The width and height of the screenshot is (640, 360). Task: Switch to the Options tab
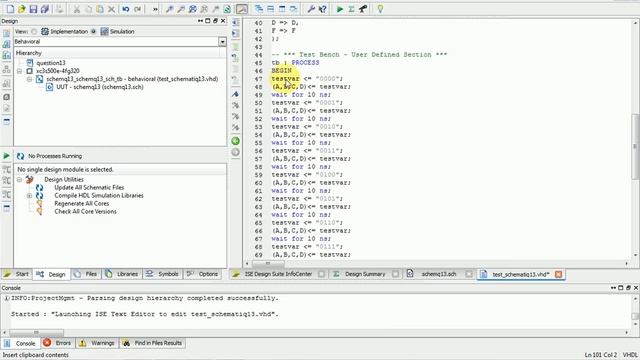203,274
